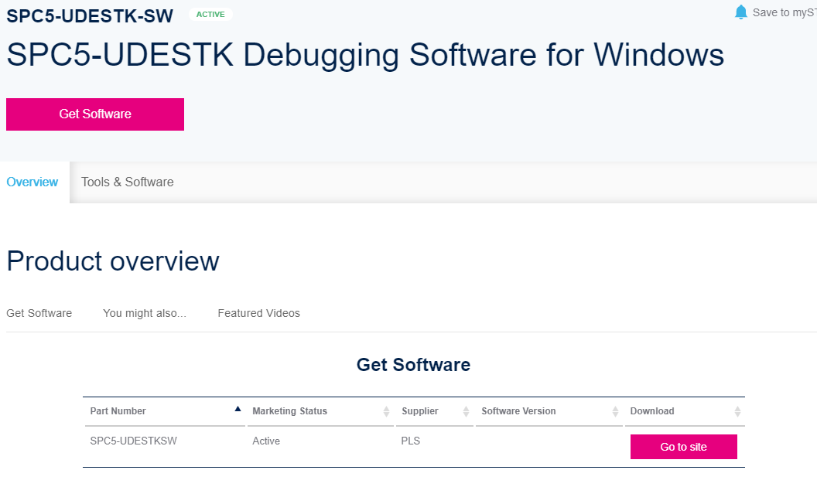This screenshot has height=504, width=817.
Task: Open the Tools & Software tab
Action: coord(127,182)
